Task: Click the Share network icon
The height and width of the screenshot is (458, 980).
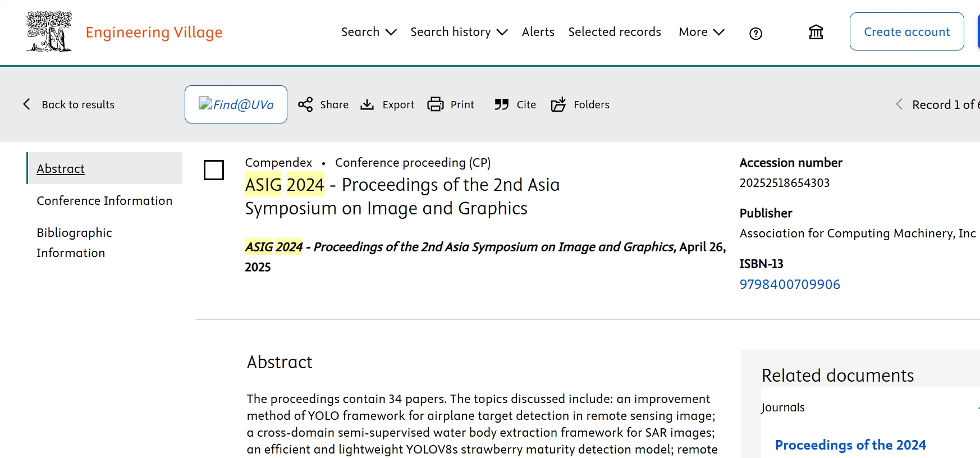Action: pos(305,104)
